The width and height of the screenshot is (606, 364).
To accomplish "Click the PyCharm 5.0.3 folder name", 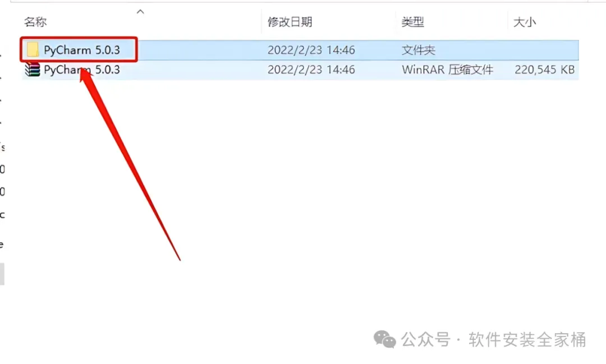I will [x=82, y=50].
